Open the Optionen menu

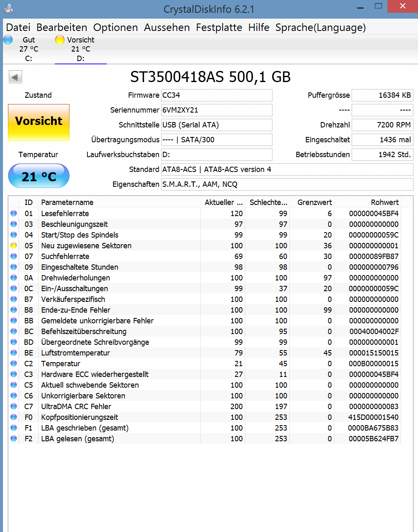tap(115, 27)
